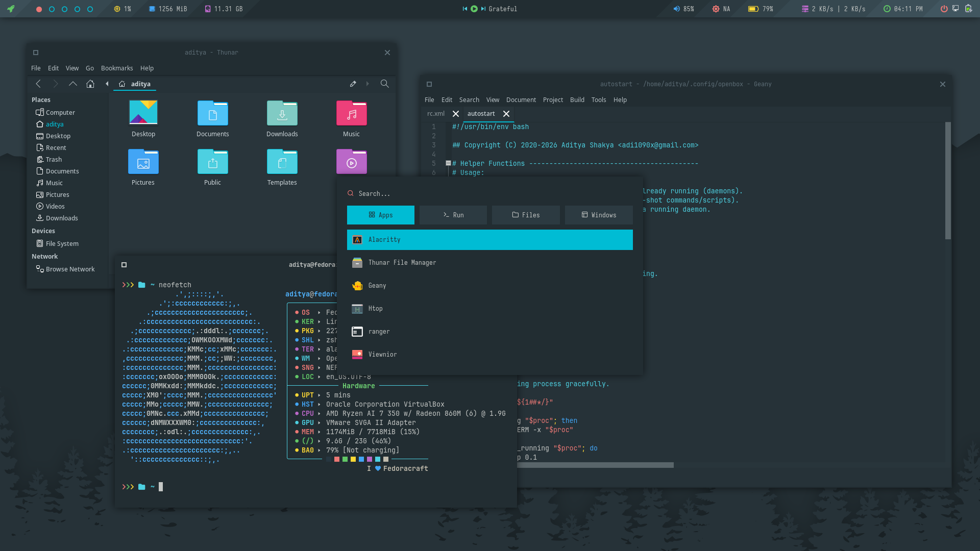Click the launcher Search field
Screen dimensions: 980x551
coord(490,194)
